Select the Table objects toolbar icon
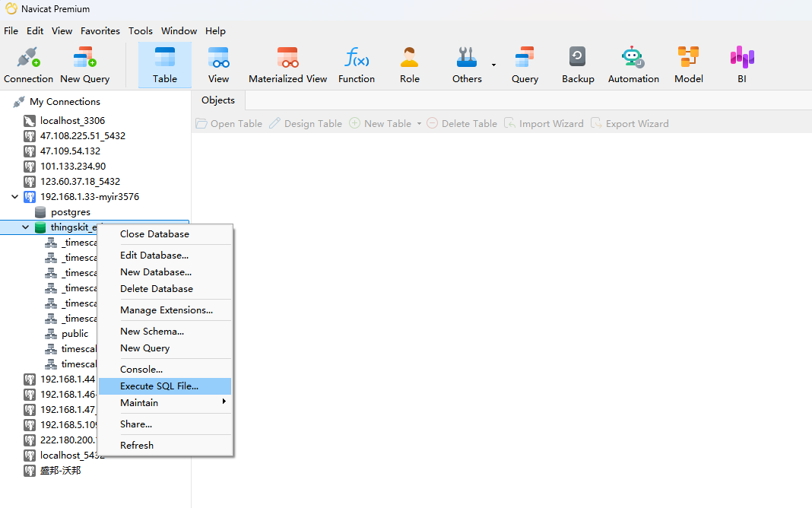 (x=165, y=65)
